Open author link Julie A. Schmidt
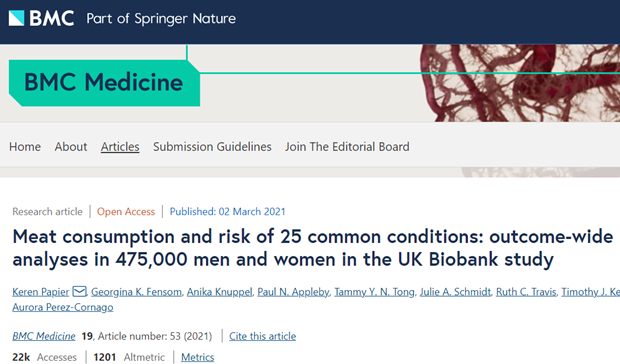The width and height of the screenshot is (620, 364). pyautogui.click(x=455, y=292)
